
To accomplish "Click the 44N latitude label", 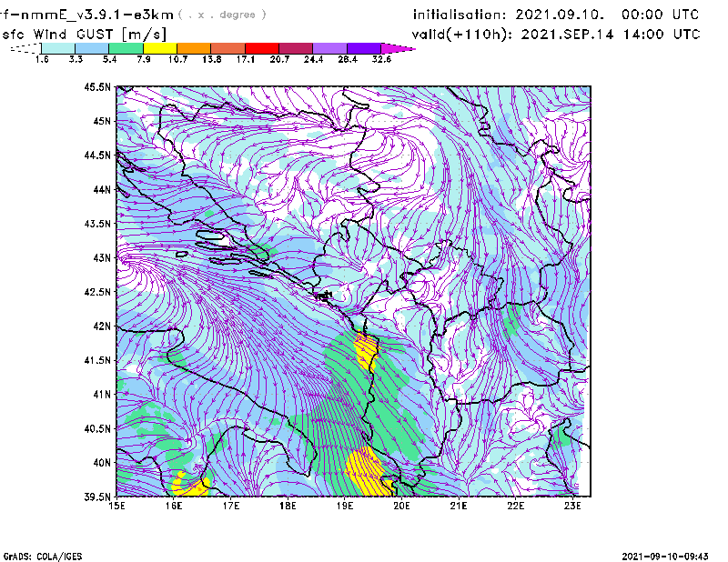I will coord(102,189).
